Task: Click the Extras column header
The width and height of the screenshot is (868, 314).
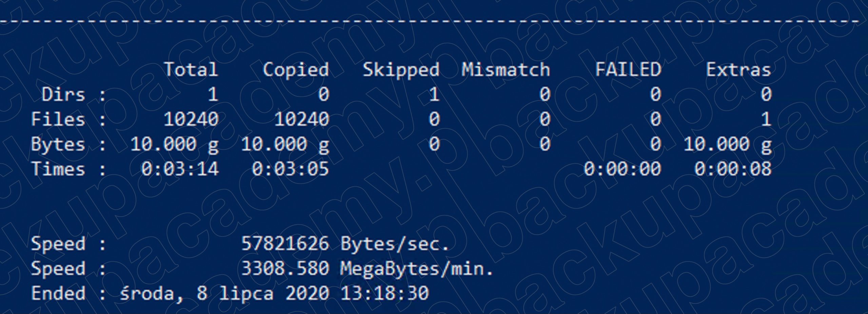Action: (739, 70)
